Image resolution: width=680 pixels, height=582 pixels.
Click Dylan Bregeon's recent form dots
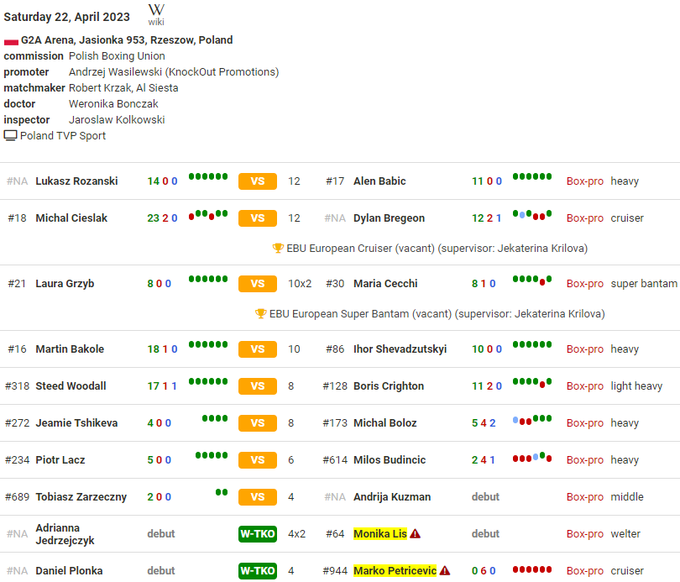(532, 215)
